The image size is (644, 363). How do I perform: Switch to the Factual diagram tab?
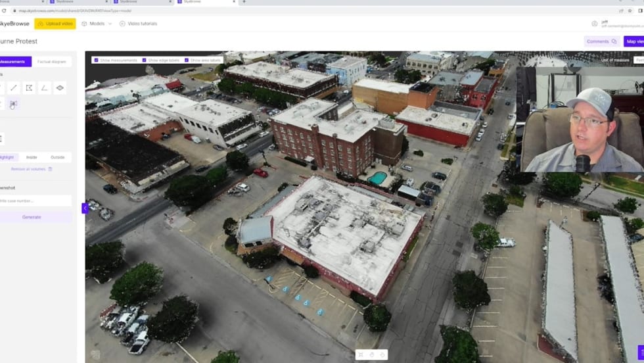click(x=52, y=62)
